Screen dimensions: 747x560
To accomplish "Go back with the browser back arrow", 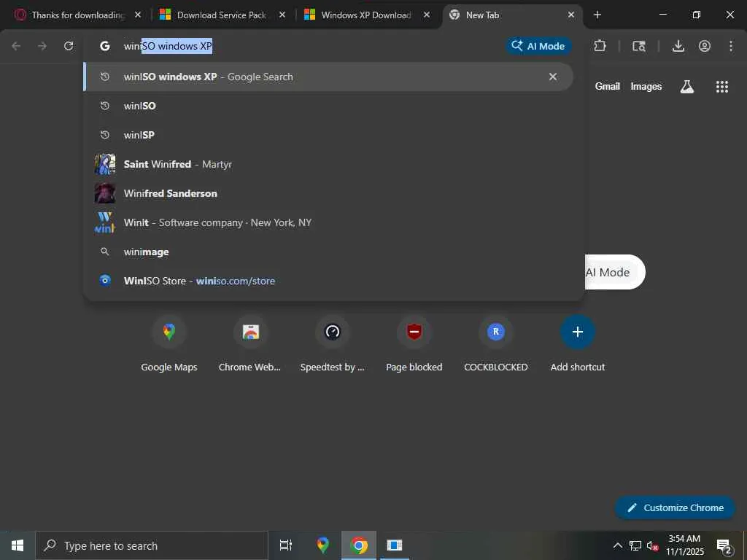I will pos(16,46).
